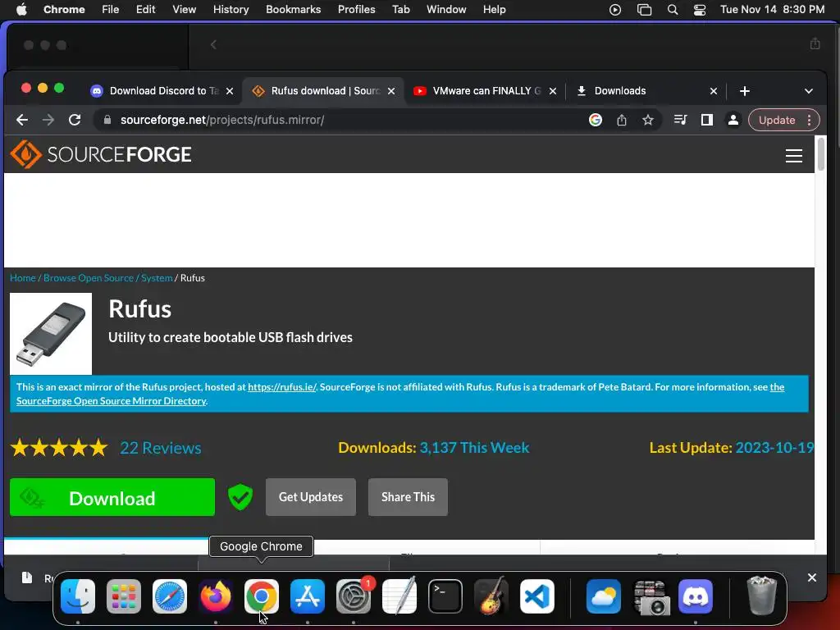Image resolution: width=840 pixels, height=630 pixels.
Task: Click the Get Updates button
Action: click(x=311, y=497)
